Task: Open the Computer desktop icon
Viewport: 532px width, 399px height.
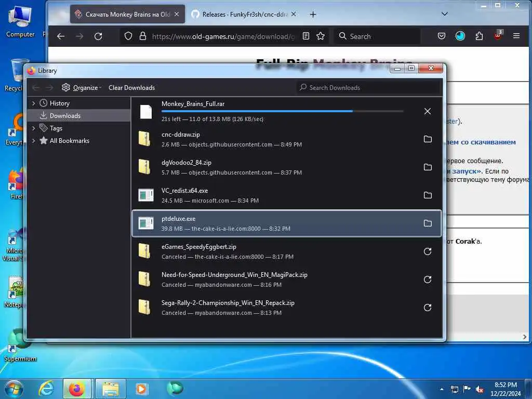Action: click(20, 21)
